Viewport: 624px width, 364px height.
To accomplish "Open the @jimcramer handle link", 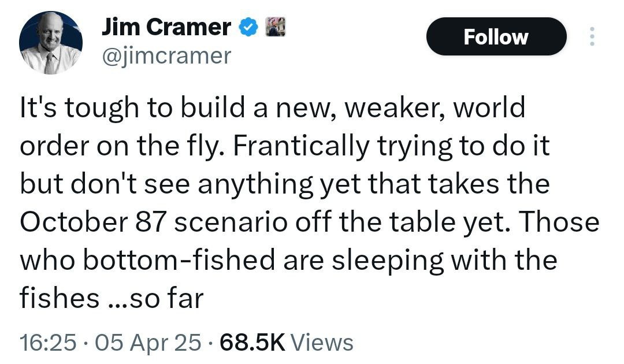I will (166, 55).
